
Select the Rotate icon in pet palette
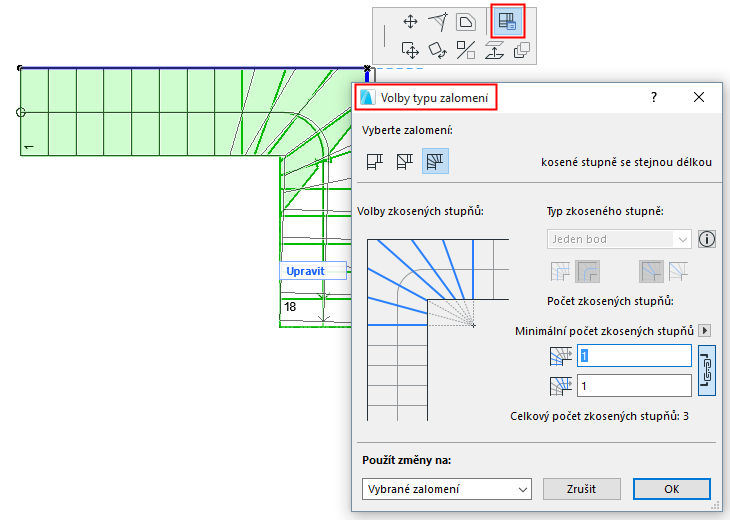pos(438,50)
